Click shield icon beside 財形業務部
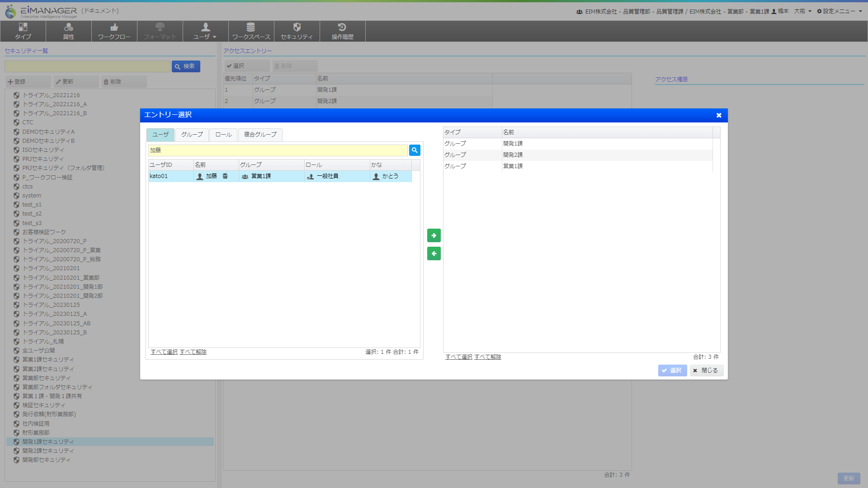 pos(16,433)
